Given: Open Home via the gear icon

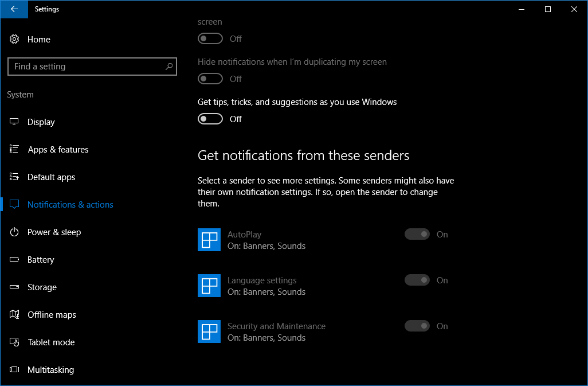Looking at the screenshot, I should tap(14, 39).
